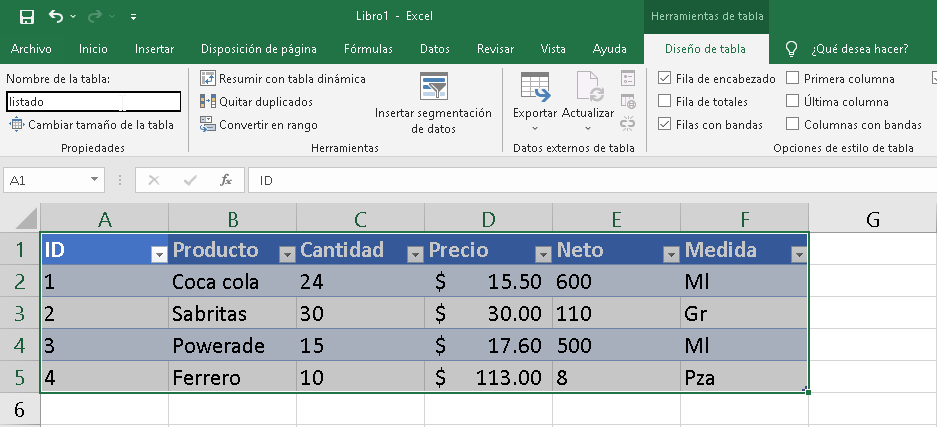The height and width of the screenshot is (427, 937).
Task: Toggle Filas con bandas checkbox
Action: coord(664,124)
